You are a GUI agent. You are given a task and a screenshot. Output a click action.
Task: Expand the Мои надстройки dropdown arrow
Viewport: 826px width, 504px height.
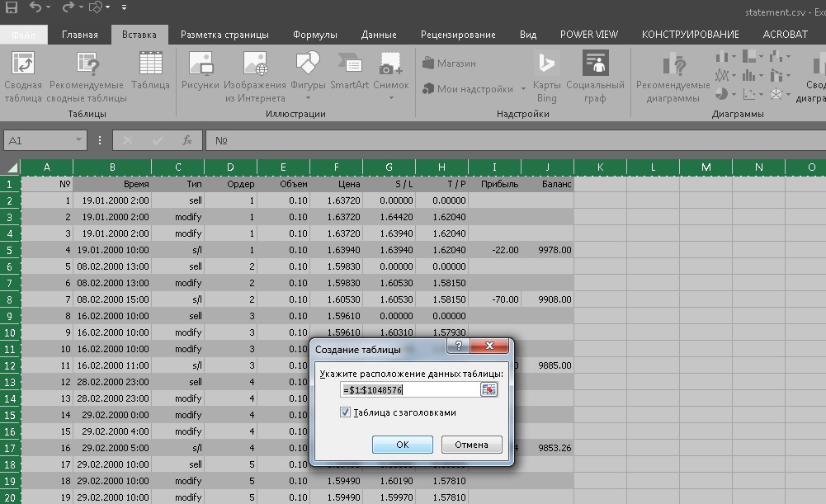[523, 89]
